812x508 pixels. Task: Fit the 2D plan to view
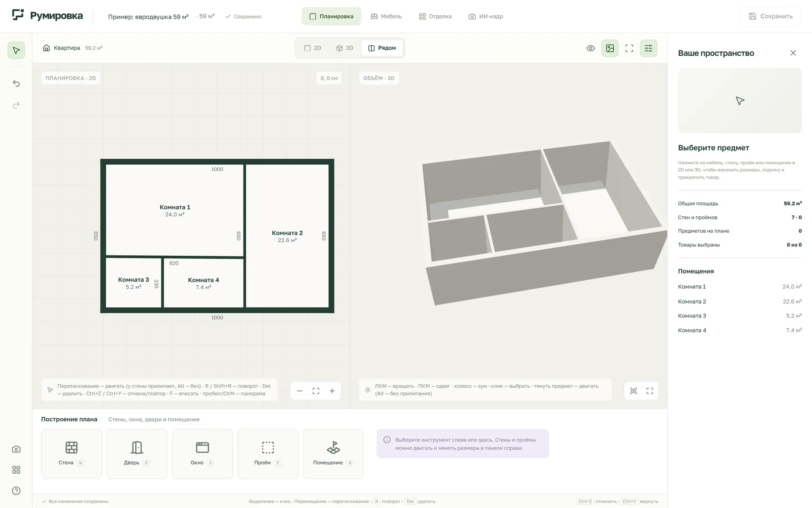[x=316, y=391]
